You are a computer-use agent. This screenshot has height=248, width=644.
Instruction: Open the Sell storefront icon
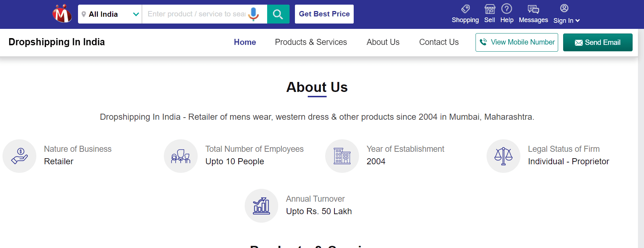click(x=490, y=9)
